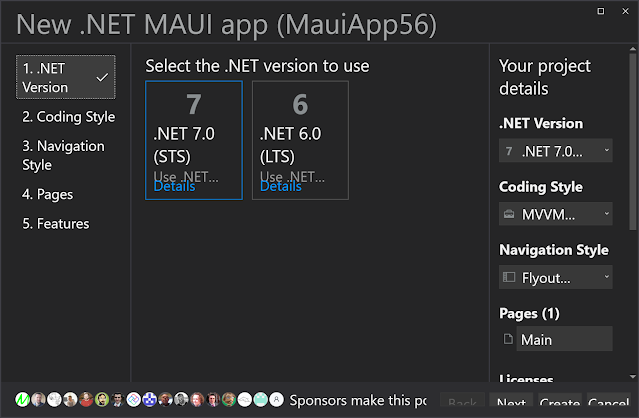The height and width of the screenshot is (418, 639).
Task: Go to step 3 Navigation Style
Action: pyautogui.click(x=64, y=155)
